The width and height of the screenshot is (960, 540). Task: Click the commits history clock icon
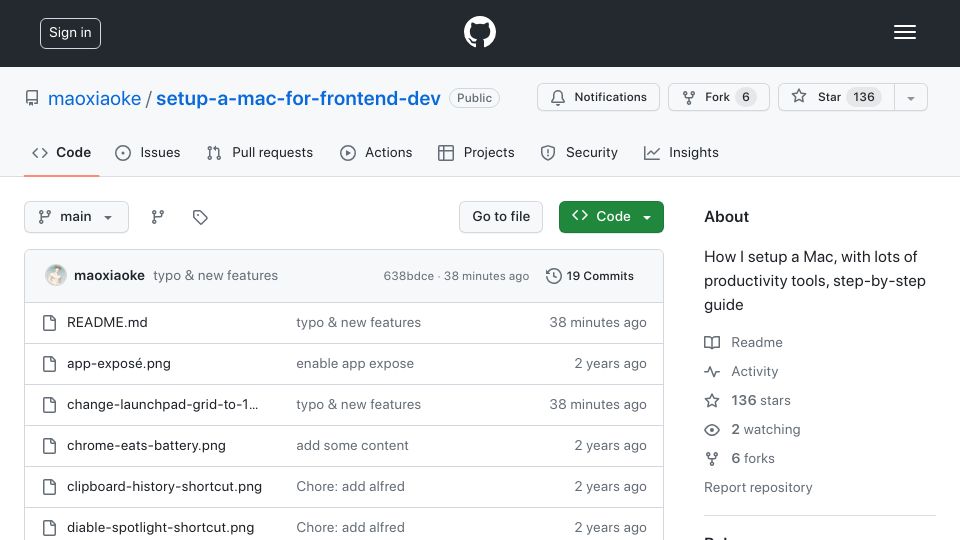point(553,276)
